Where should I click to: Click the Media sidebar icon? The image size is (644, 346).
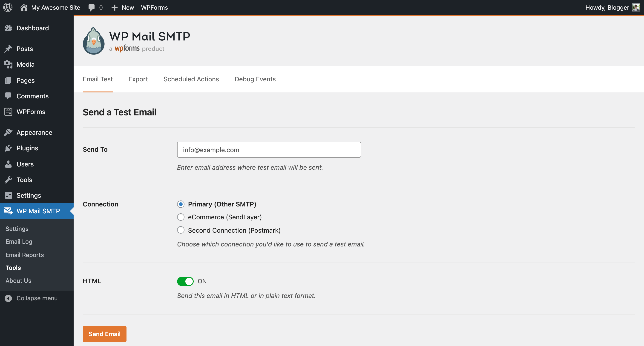(9, 64)
